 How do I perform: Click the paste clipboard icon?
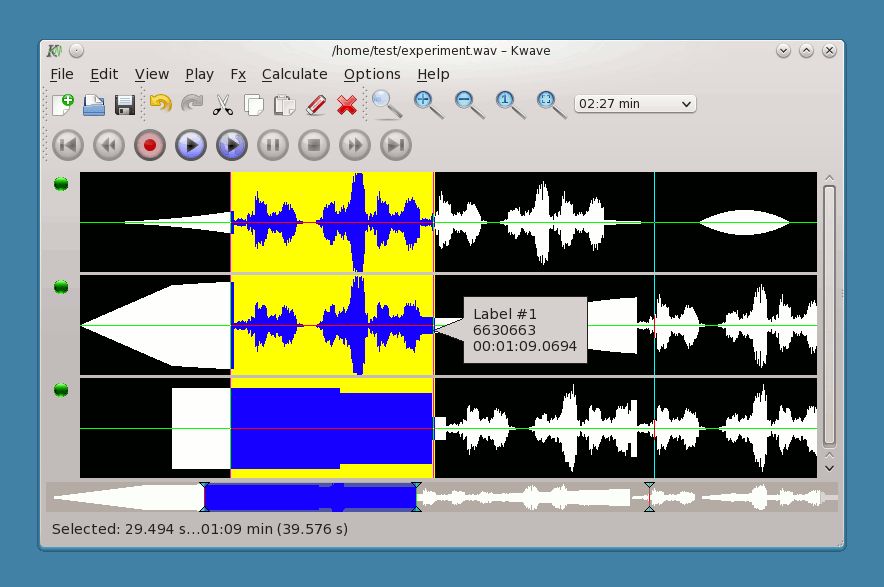(285, 104)
